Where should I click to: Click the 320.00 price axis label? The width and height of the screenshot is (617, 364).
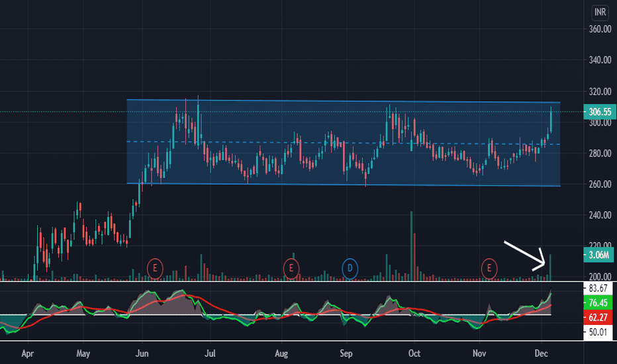tap(600, 92)
